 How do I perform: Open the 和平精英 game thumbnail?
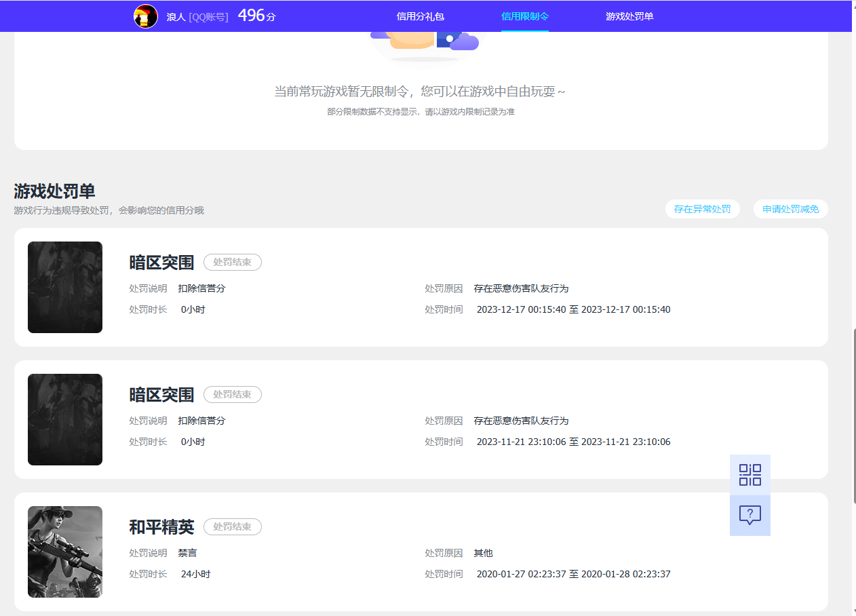[65, 552]
